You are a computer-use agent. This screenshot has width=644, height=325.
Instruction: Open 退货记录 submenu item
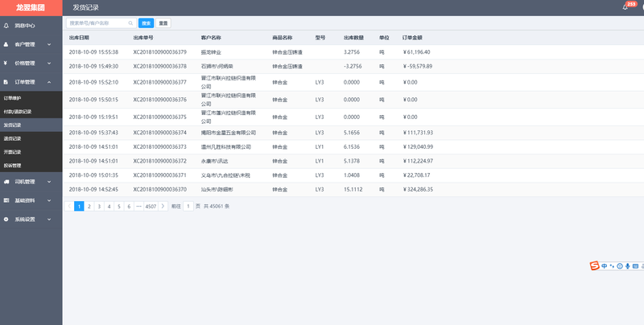click(x=31, y=138)
